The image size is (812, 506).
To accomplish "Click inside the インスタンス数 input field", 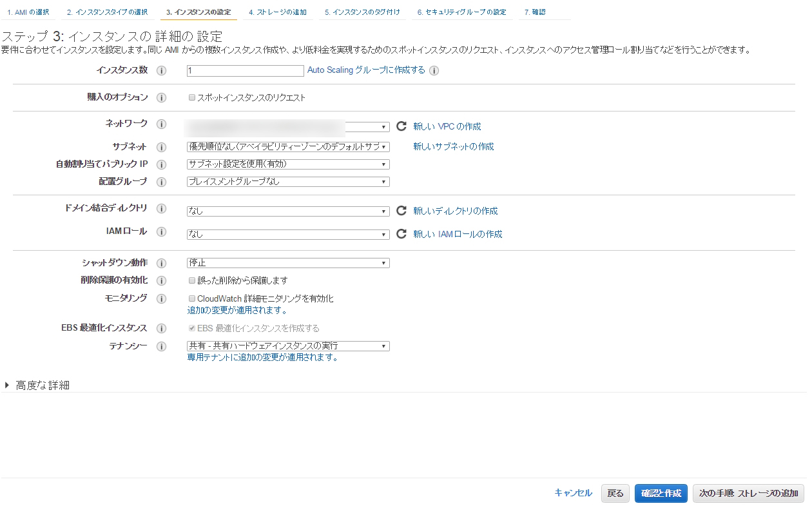I will pyautogui.click(x=245, y=70).
